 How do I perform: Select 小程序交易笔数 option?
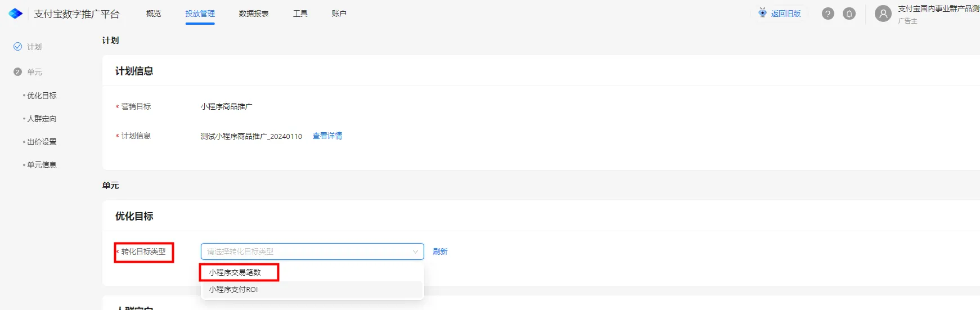pos(235,272)
